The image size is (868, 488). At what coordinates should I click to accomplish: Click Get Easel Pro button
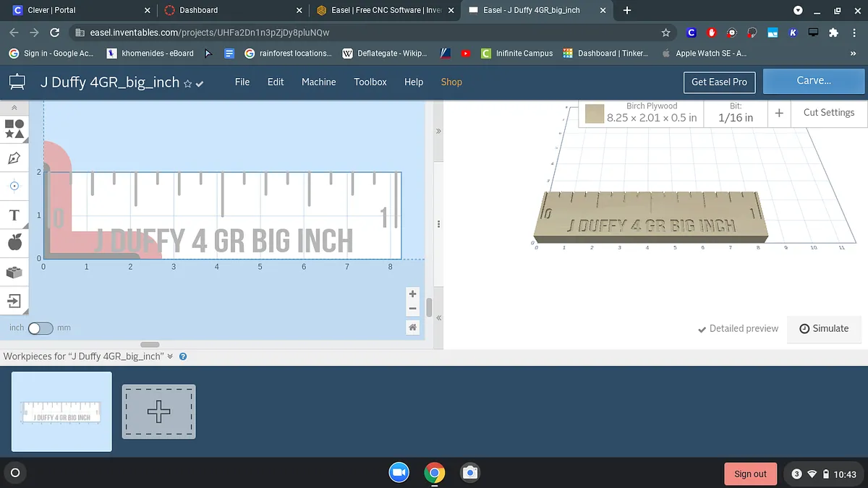[x=719, y=82]
